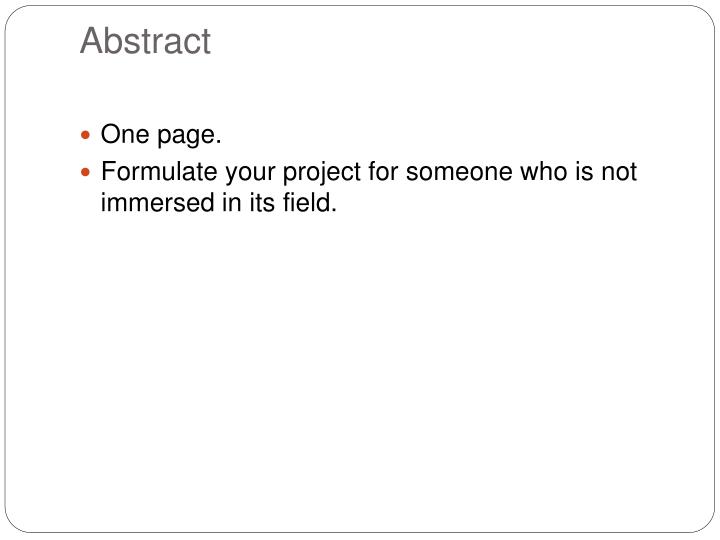Click the word "field." at line end
The image size is (720, 540).
pos(309,202)
